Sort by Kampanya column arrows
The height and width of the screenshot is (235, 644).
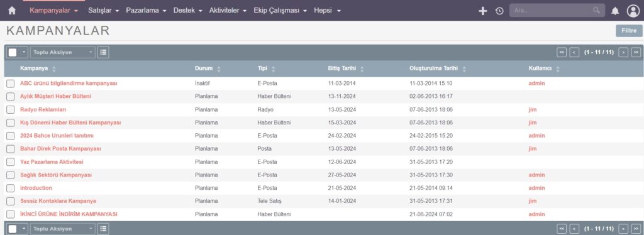click(54, 69)
